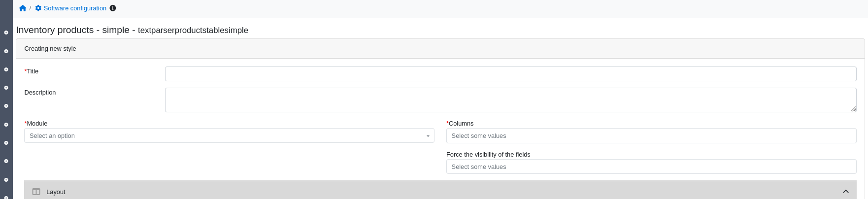This screenshot has height=199, width=868.
Task: Select the topmost dot in left sidebar
Action: pos(6,33)
